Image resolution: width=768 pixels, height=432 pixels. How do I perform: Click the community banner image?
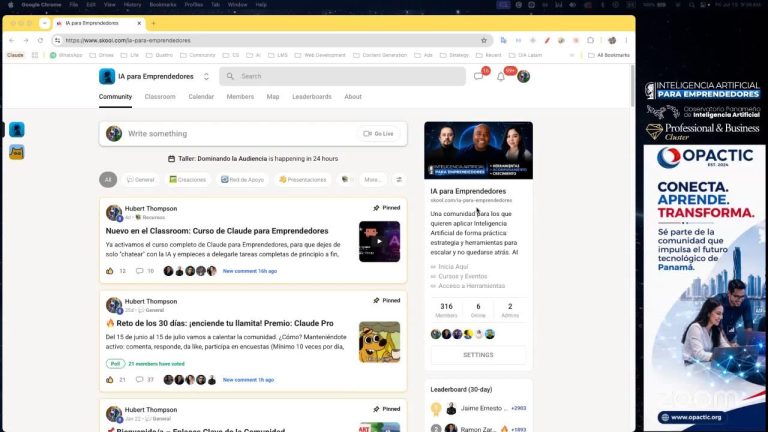(x=479, y=150)
